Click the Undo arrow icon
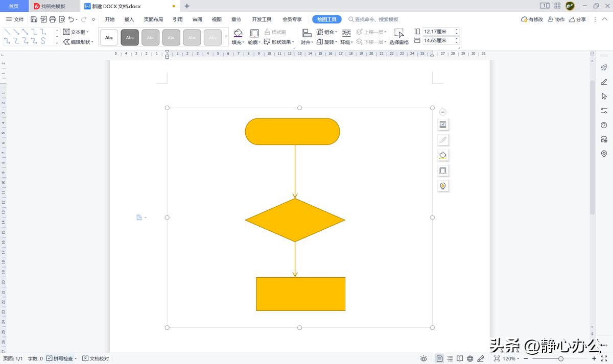Screen dimensions: 613x364 (x=71, y=19)
